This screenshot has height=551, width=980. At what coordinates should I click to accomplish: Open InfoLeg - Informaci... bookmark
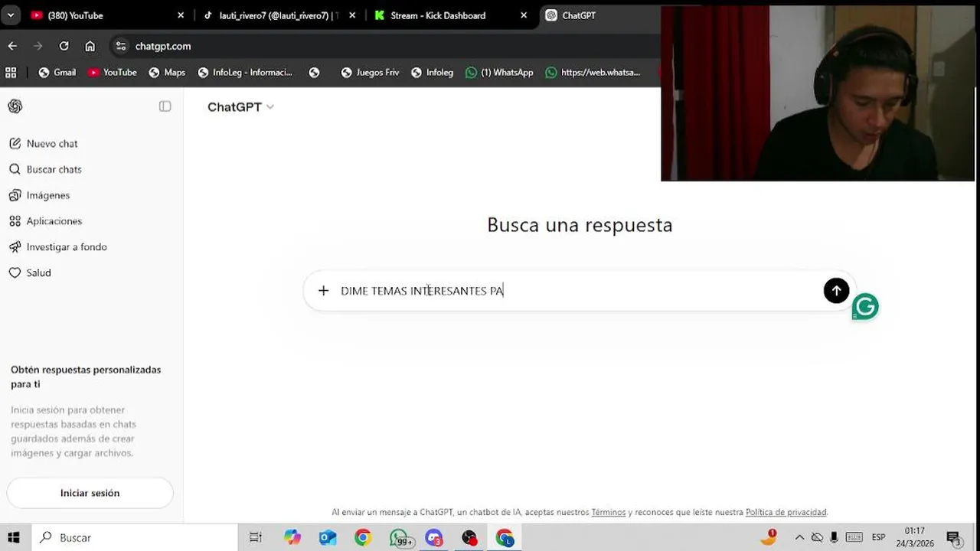(x=245, y=72)
